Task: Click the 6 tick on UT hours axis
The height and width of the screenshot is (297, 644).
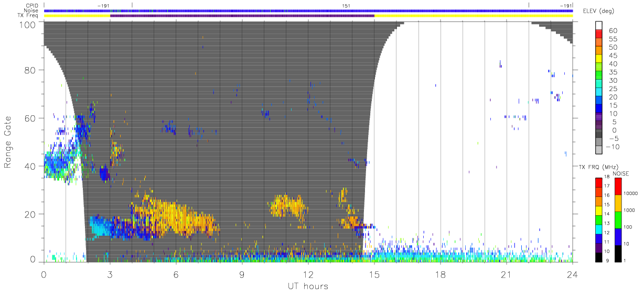Action: click(176, 274)
